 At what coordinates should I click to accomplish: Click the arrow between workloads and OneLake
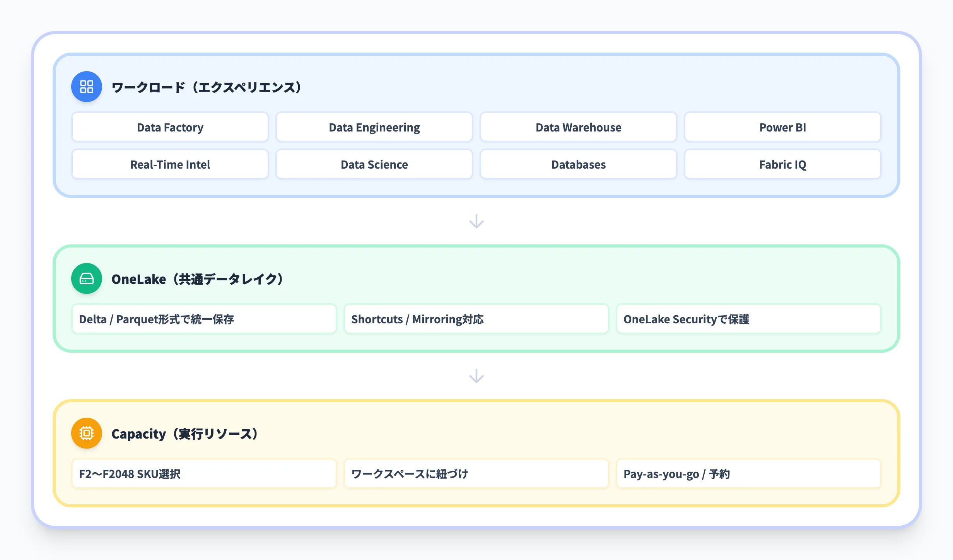point(476,222)
